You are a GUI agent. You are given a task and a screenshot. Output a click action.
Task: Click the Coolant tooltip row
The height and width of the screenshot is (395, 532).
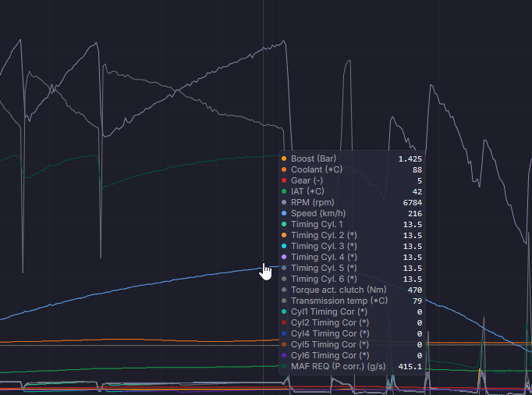(x=352, y=169)
